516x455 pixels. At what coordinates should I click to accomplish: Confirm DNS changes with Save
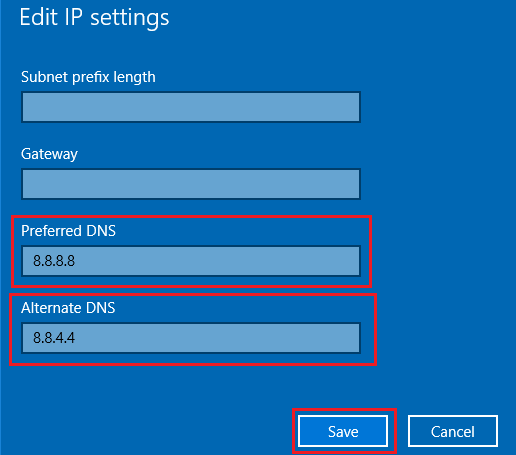coord(343,431)
